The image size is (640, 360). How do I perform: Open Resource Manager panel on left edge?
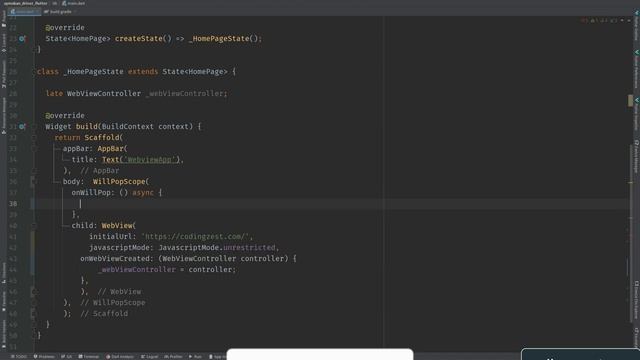point(4,116)
